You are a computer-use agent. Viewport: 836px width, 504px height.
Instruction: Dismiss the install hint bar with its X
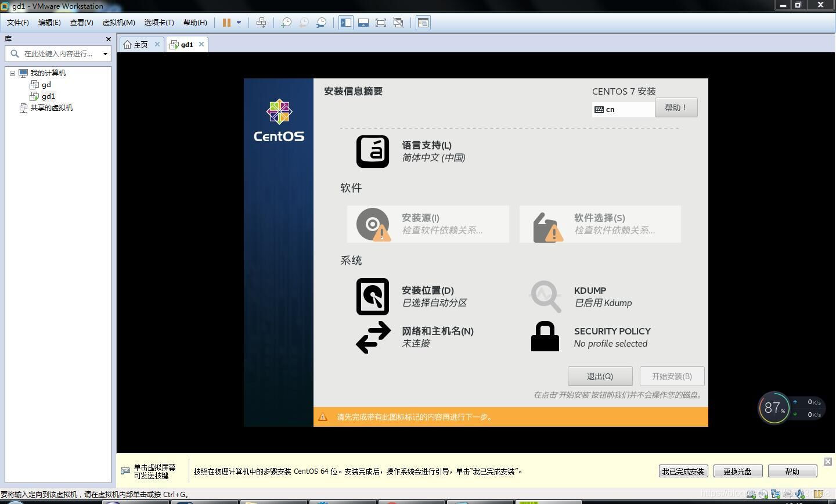click(828, 462)
